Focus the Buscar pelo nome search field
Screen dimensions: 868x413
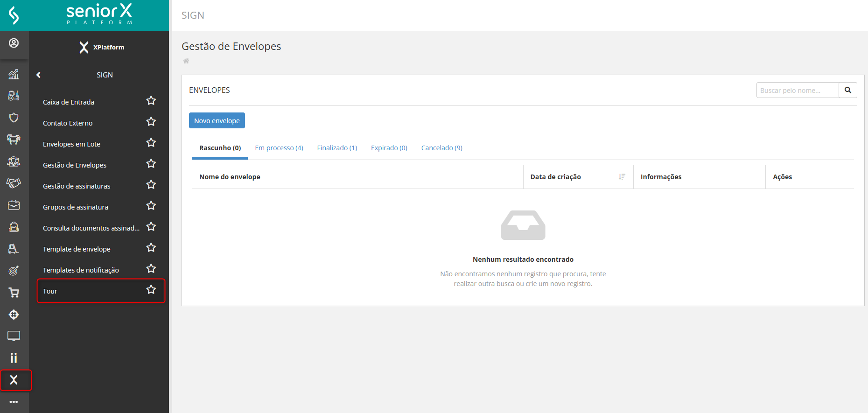coord(798,90)
